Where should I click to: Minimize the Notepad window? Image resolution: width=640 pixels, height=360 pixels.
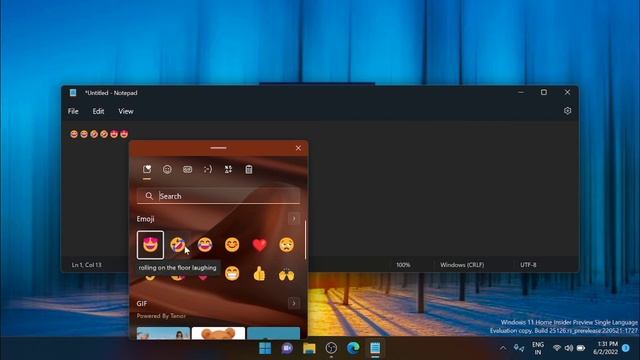pyautogui.click(x=521, y=92)
